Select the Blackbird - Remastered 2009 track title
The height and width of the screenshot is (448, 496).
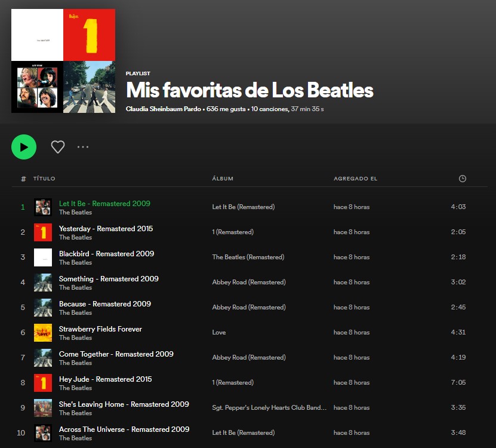[106, 254]
